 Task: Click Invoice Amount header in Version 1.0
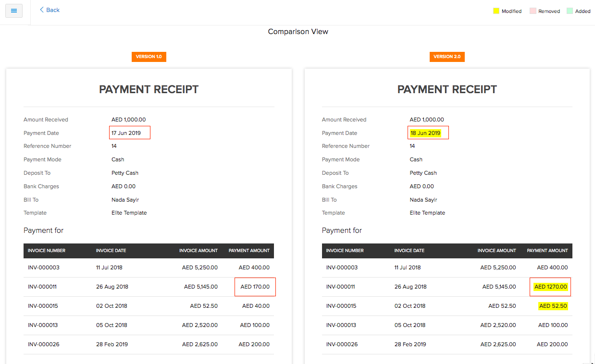coord(198,251)
